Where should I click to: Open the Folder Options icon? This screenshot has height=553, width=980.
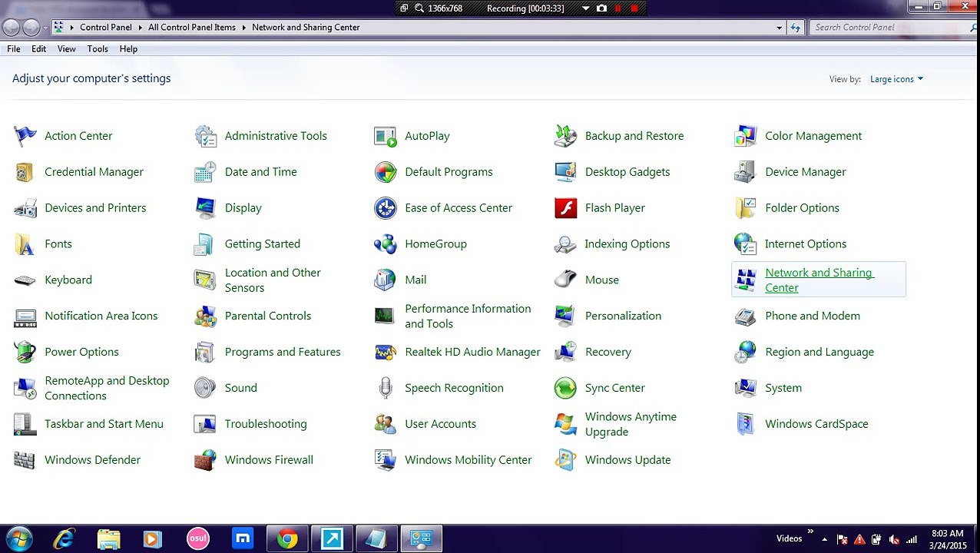click(x=746, y=208)
